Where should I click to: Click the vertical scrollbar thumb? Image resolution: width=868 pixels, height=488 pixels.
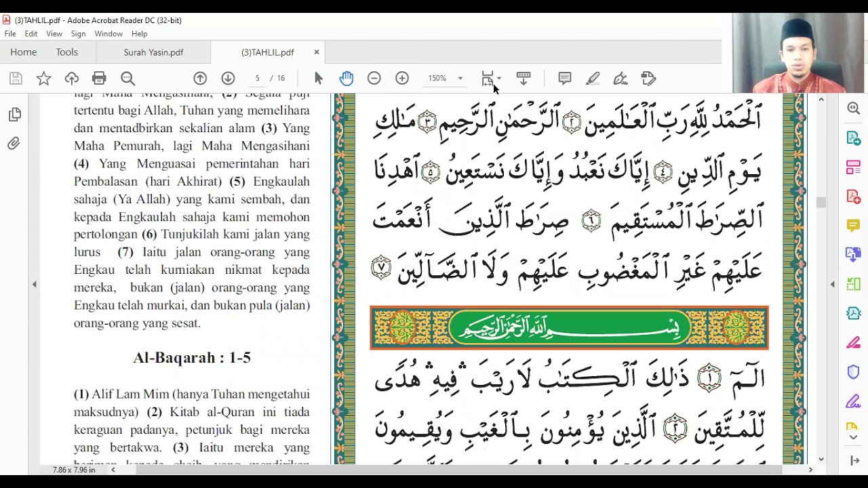[x=821, y=202]
